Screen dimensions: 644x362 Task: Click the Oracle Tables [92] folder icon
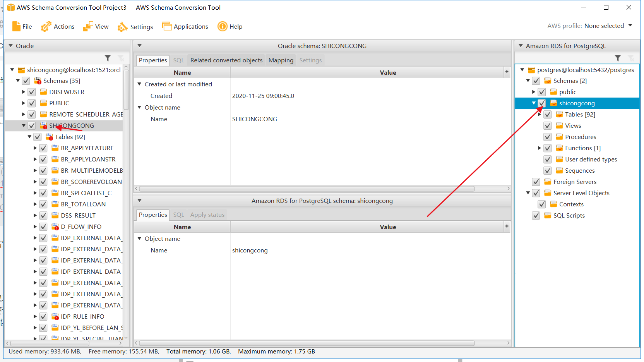(x=49, y=137)
